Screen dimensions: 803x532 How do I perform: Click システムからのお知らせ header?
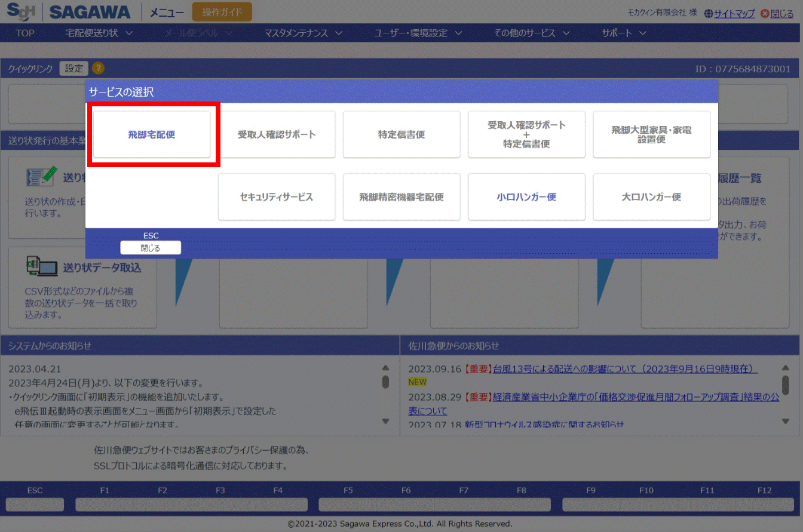tap(50, 346)
